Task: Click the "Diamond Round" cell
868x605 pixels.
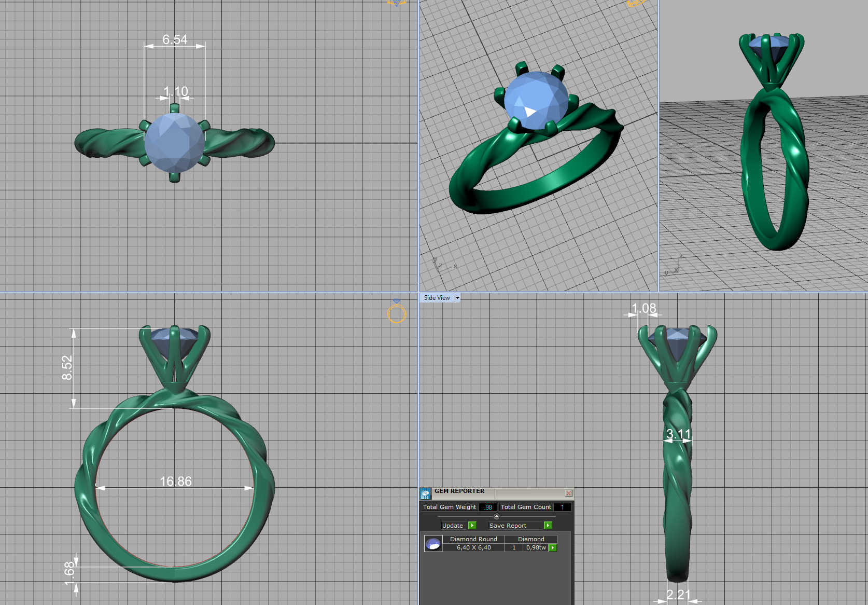Action: click(x=473, y=539)
